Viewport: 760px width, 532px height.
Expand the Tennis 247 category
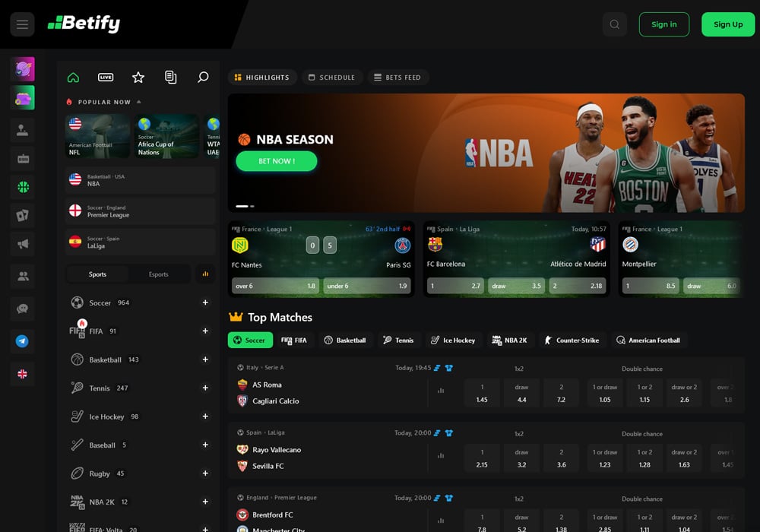point(205,388)
